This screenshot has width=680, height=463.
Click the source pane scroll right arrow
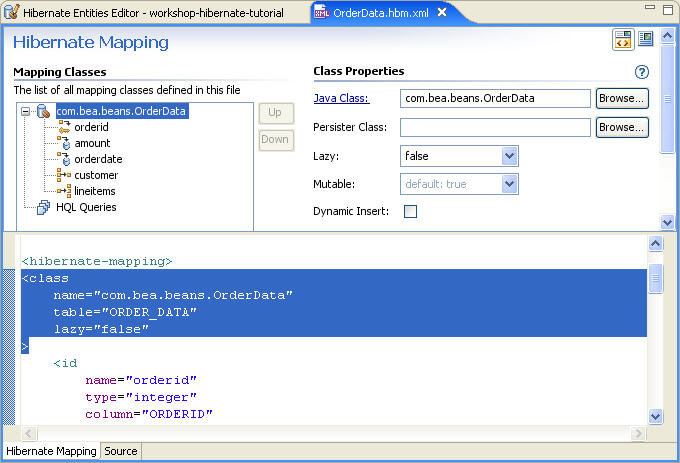(638, 433)
